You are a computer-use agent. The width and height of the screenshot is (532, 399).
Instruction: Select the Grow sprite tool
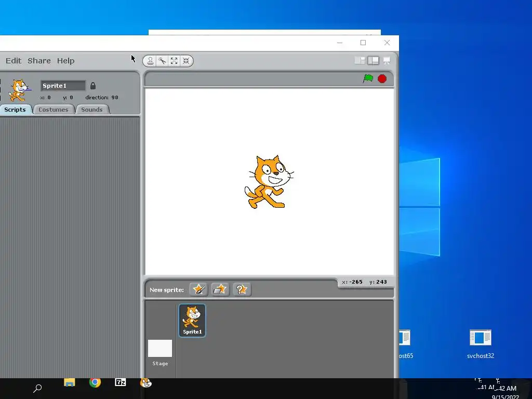click(x=174, y=61)
